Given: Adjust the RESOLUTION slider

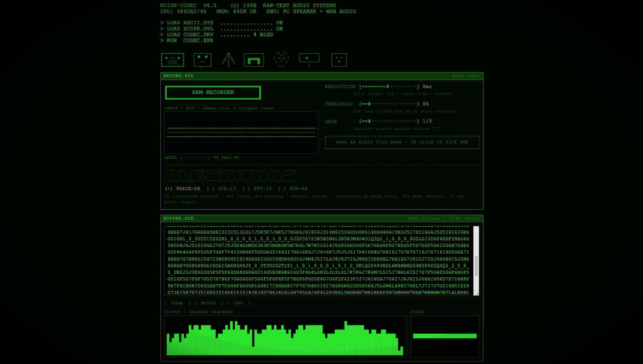Looking at the screenshot, I should coord(389,87).
